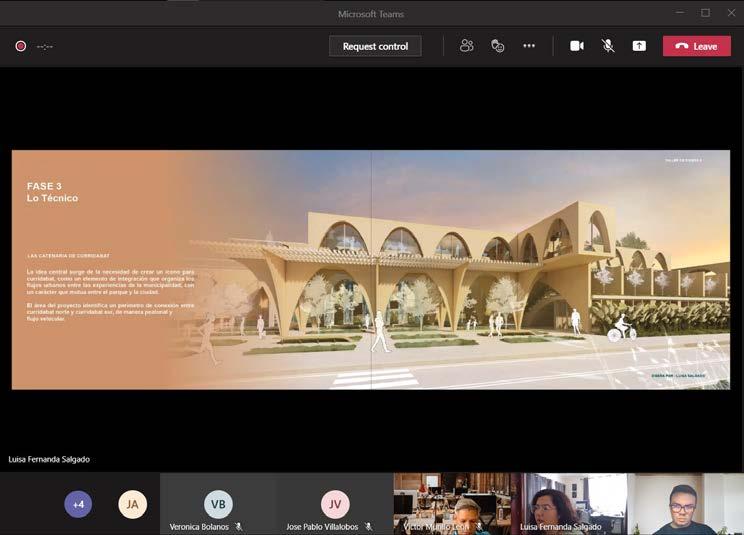Show the +4 additional participants
The width and height of the screenshot is (744, 535).
tap(78, 504)
